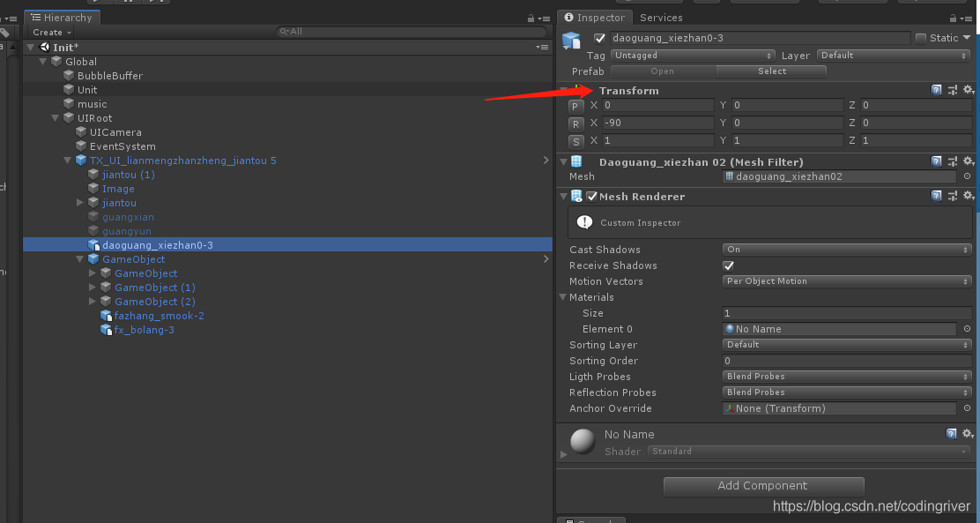This screenshot has height=523, width=980.
Task: Click Scale S button in Transform
Action: pyautogui.click(x=575, y=141)
